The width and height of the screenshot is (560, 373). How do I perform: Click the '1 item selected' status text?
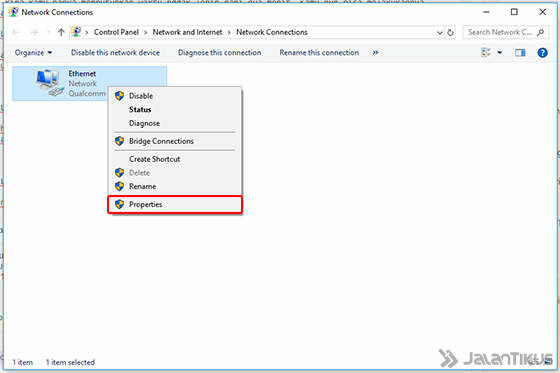[70, 362]
